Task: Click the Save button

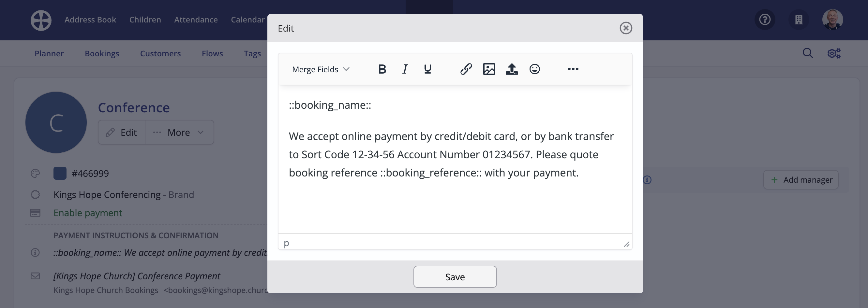Action: pyautogui.click(x=455, y=277)
